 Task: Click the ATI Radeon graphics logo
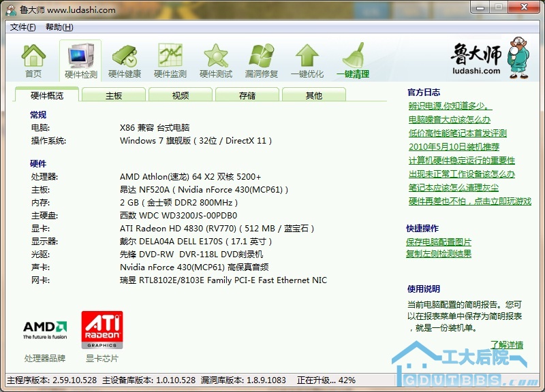click(102, 329)
